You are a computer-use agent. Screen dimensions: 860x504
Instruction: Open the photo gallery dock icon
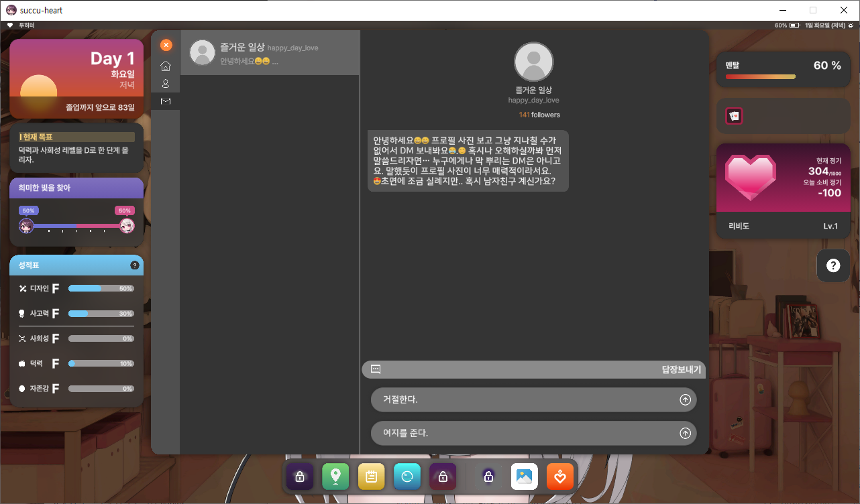(x=524, y=477)
